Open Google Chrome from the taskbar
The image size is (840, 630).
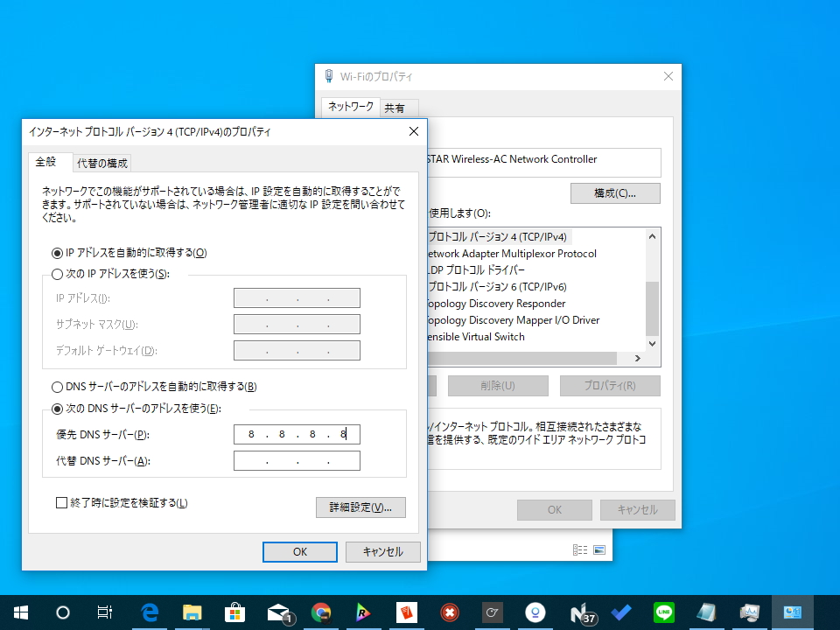pyautogui.click(x=321, y=612)
